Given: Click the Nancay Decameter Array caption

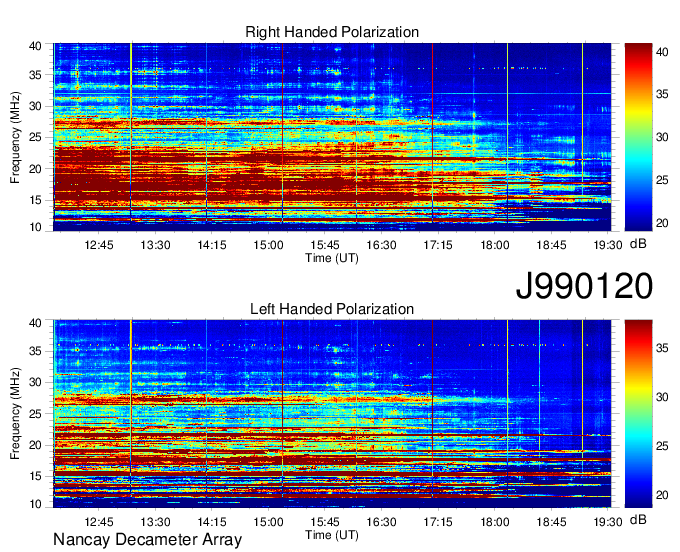Looking at the screenshot, I should pos(147,539).
